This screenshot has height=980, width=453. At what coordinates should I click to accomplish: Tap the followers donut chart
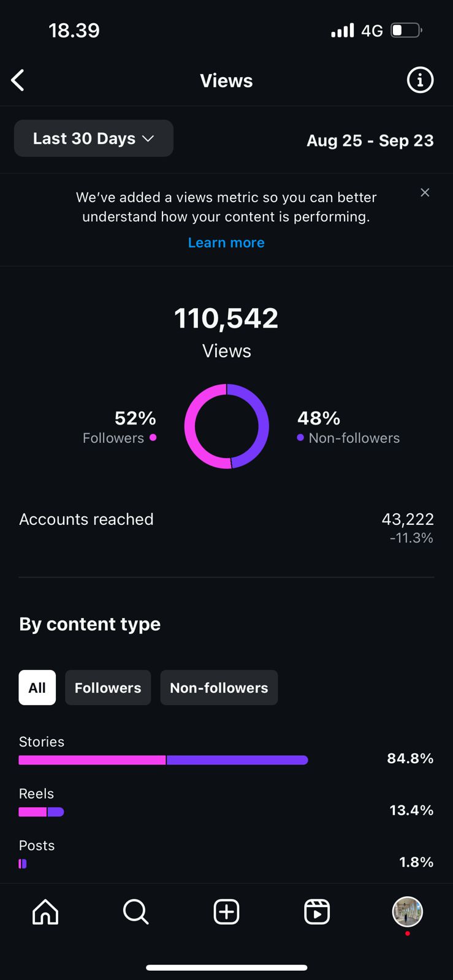point(226,426)
